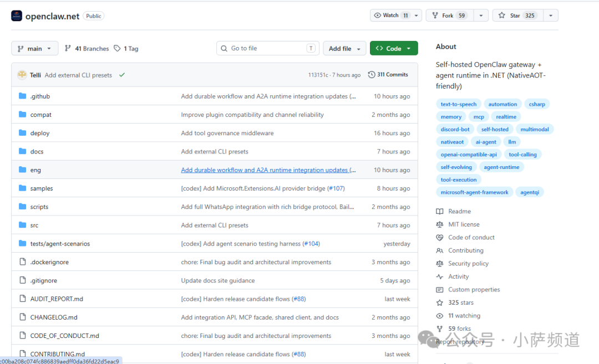Open the main branch selector dropdown
599x364 pixels.
(35, 48)
